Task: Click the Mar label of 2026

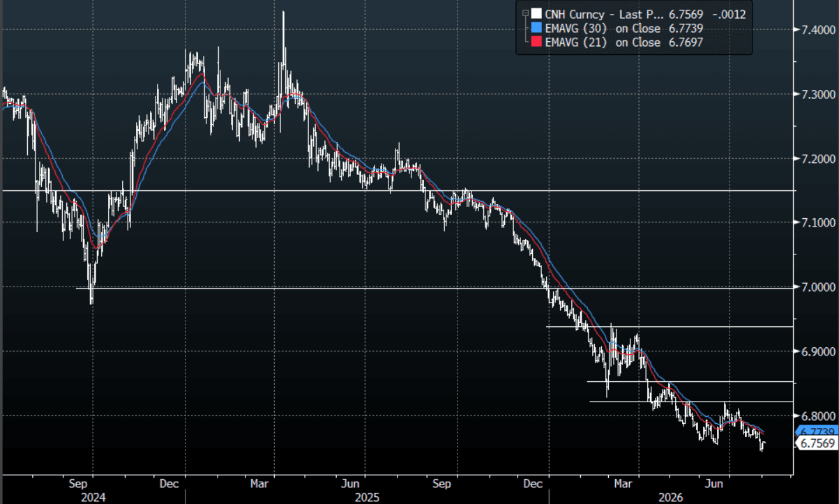Action: tap(622, 482)
